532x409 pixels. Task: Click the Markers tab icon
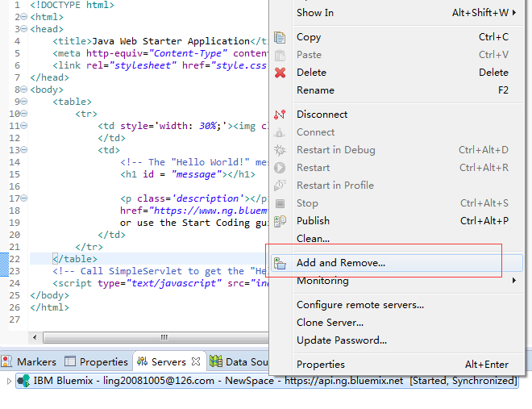coord(6,362)
